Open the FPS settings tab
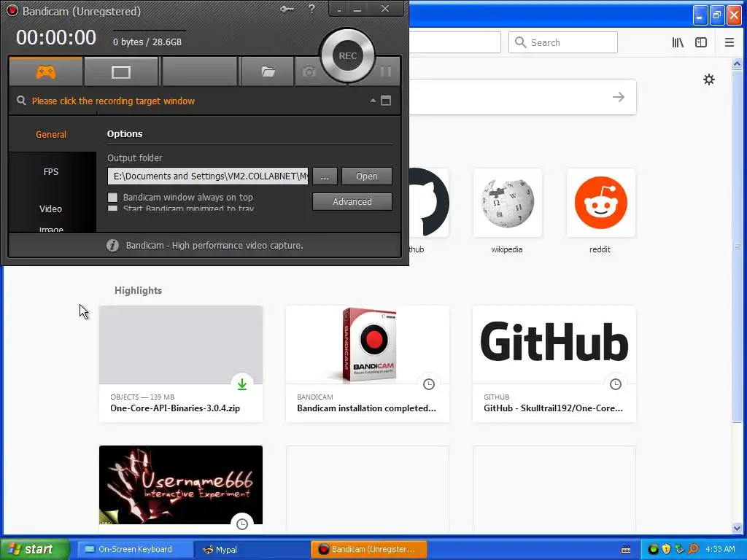 pyautogui.click(x=51, y=171)
